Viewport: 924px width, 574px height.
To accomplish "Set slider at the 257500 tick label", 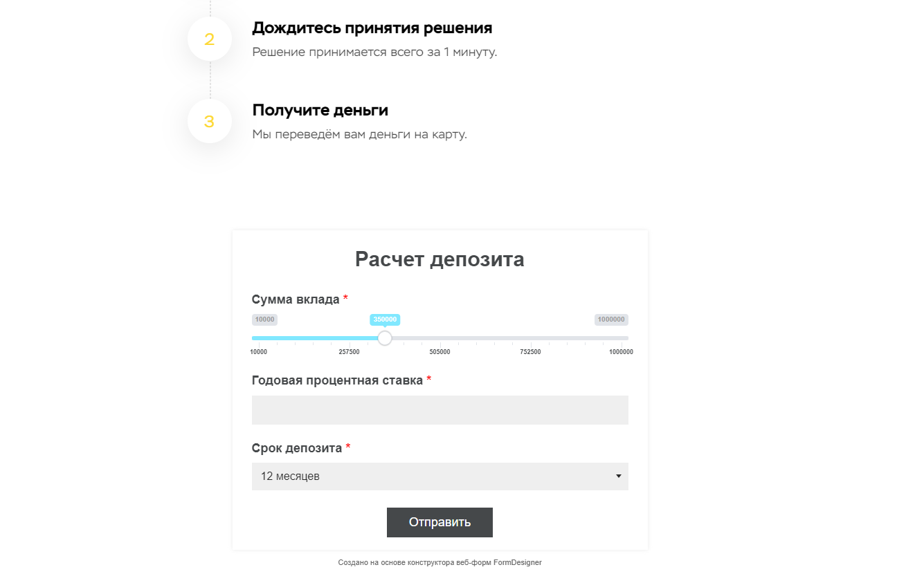I will (x=349, y=352).
